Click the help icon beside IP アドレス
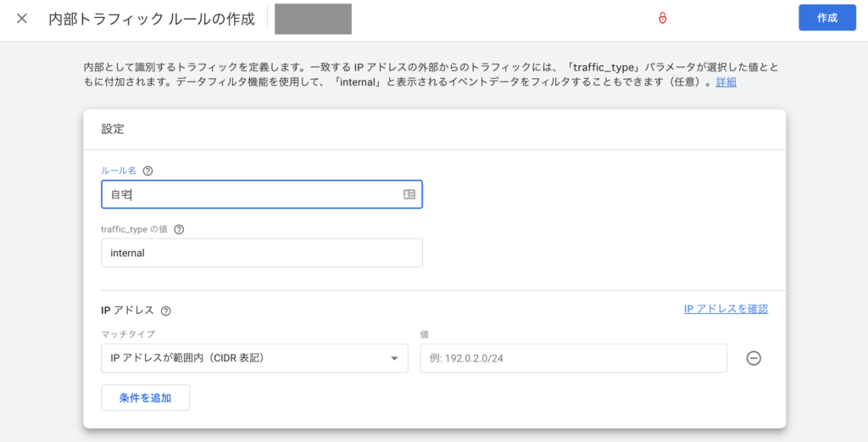The height and width of the screenshot is (442, 868). coord(166,311)
